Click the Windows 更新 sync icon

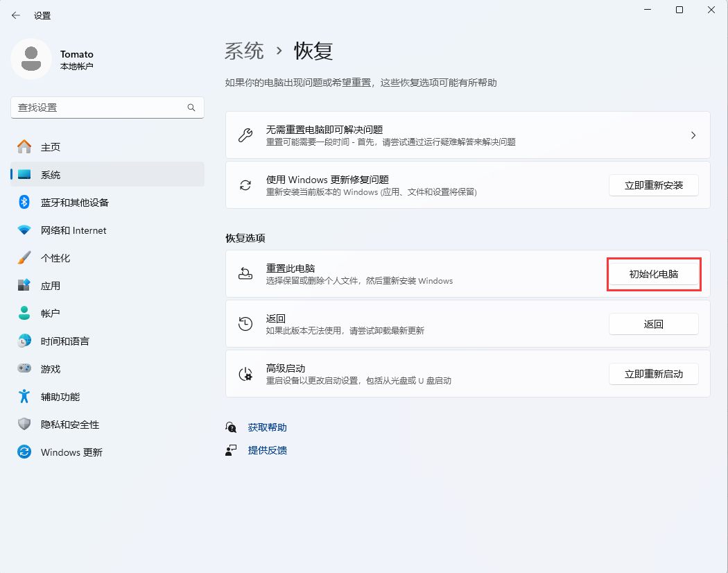coord(24,452)
